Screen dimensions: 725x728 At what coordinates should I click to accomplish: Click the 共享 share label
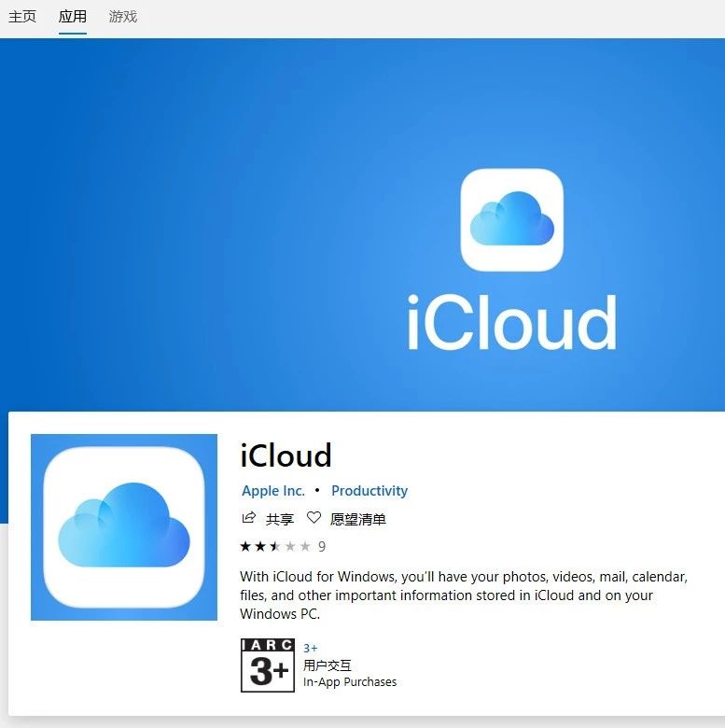click(280, 519)
